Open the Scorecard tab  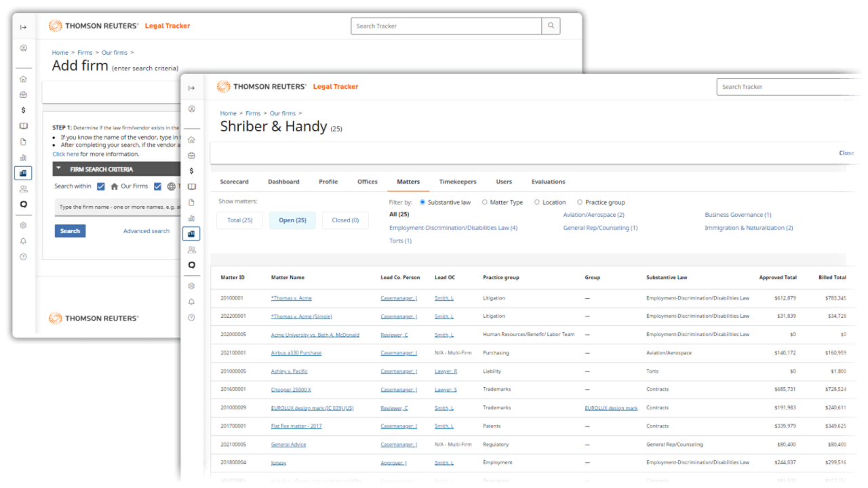(x=234, y=182)
